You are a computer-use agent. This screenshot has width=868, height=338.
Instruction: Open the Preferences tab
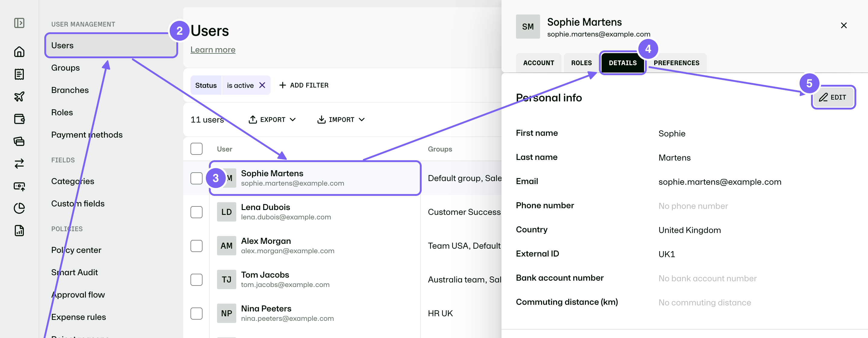(676, 63)
